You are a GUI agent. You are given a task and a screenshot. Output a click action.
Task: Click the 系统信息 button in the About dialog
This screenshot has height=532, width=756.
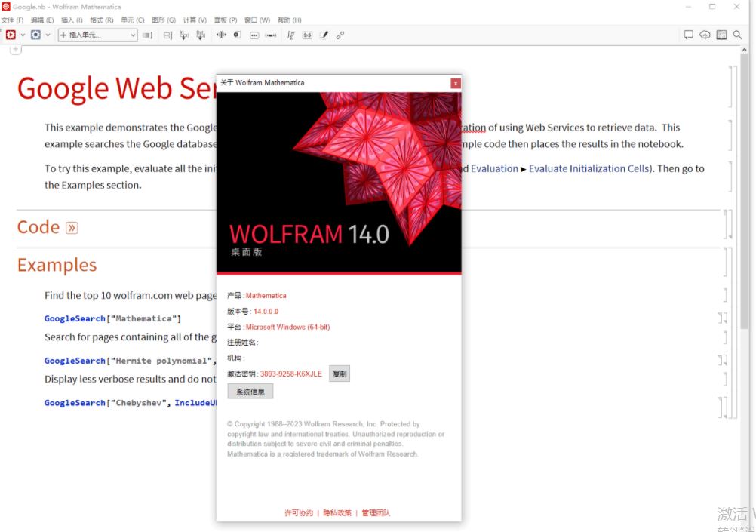point(250,391)
